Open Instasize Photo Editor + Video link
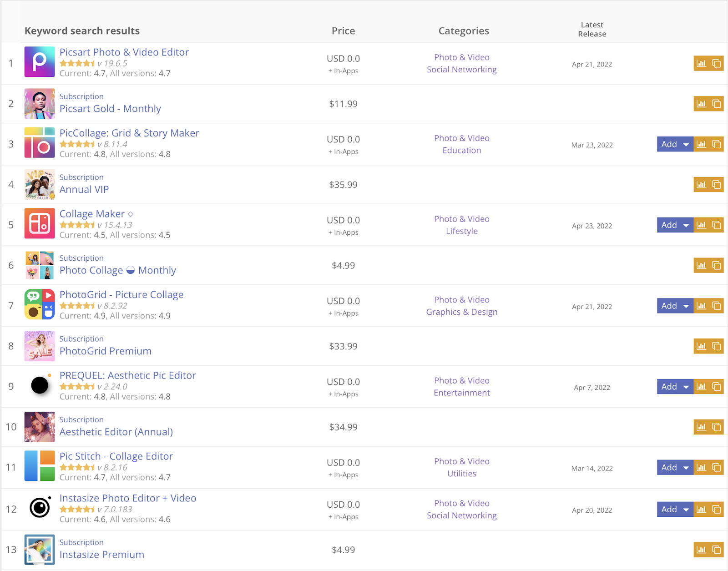The width and height of the screenshot is (728, 571). click(128, 498)
